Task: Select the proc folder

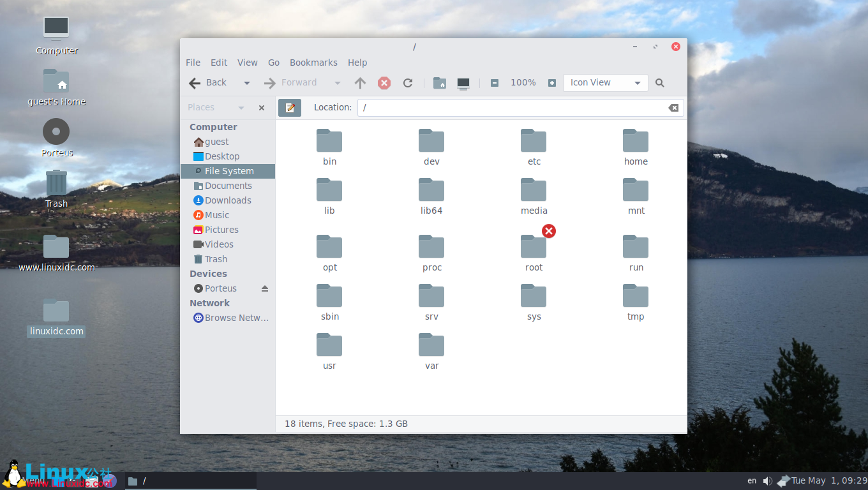Action: pyautogui.click(x=431, y=253)
